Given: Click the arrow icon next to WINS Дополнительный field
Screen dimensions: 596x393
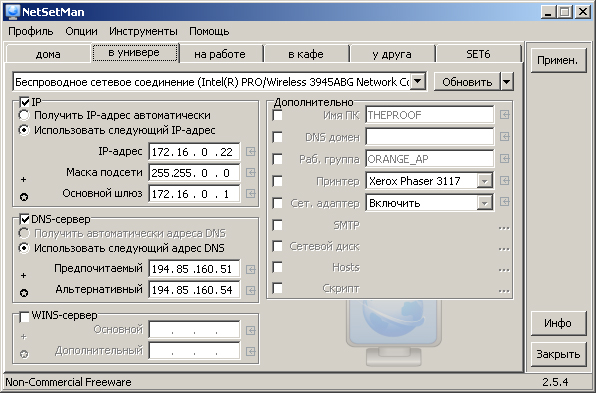Looking at the screenshot, I should pyautogui.click(x=250, y=351).
